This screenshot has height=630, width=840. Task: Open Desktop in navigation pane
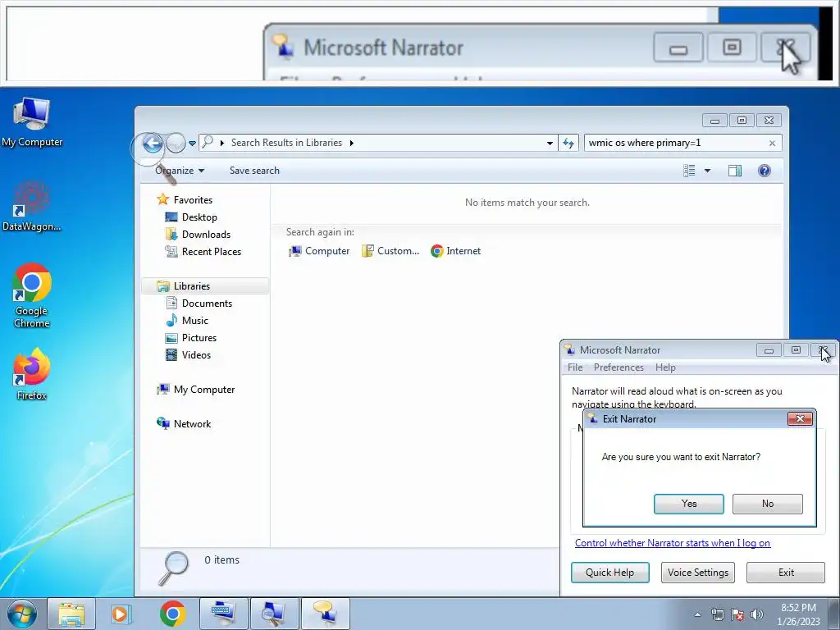(x=191, y=217)
